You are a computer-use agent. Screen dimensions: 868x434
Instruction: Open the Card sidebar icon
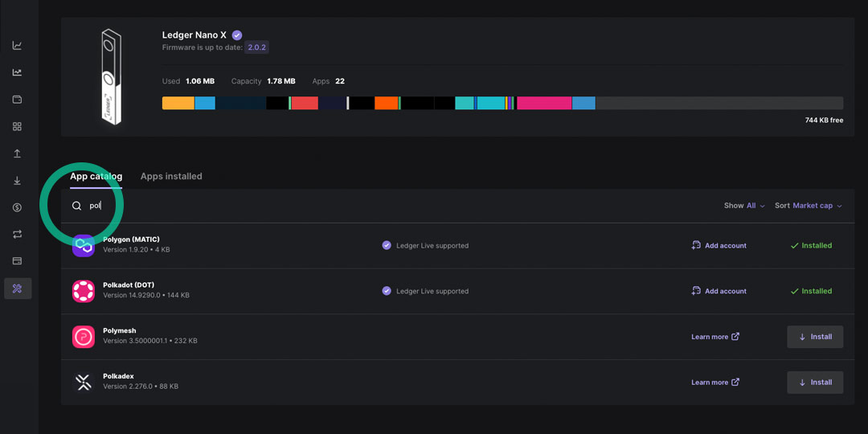(x=17, y=260)
